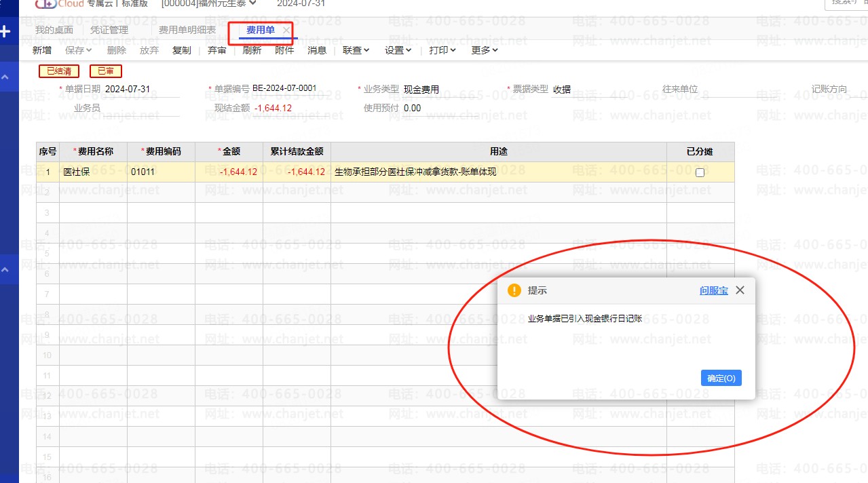The width and height of the screenshot is (868, 483).
Task: Click the 使用预付 value 0.00
Action: coord(412,108)
